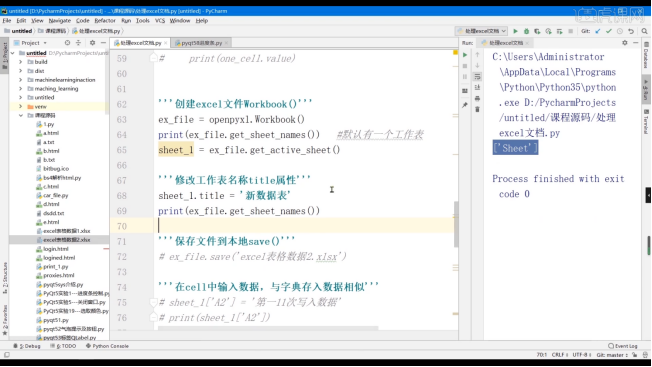
Task: Expand the machinelearninginaction folder
Action: (20, 80)
